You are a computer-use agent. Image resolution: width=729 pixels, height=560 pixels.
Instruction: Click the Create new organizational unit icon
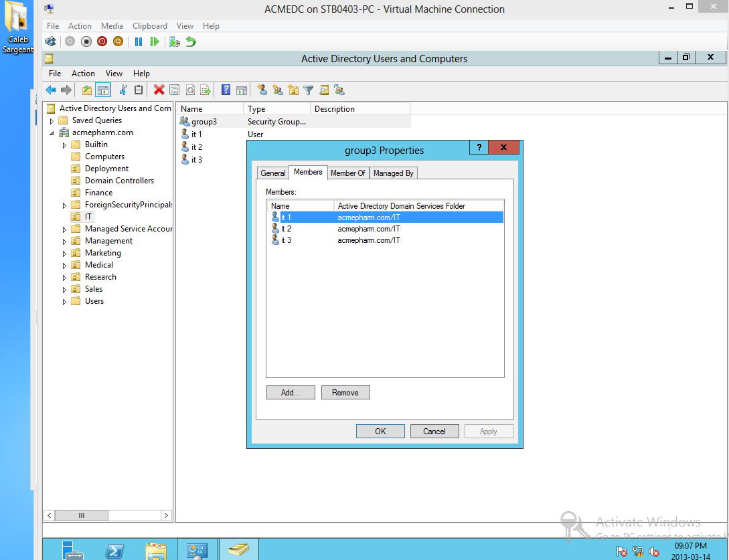[293, 90]
